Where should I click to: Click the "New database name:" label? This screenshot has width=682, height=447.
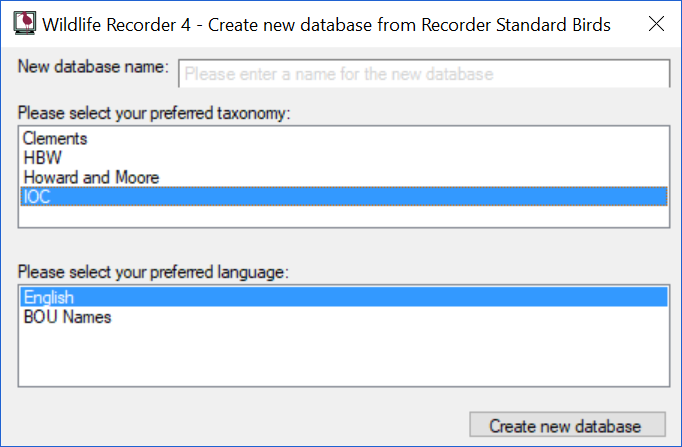[93, 67]
